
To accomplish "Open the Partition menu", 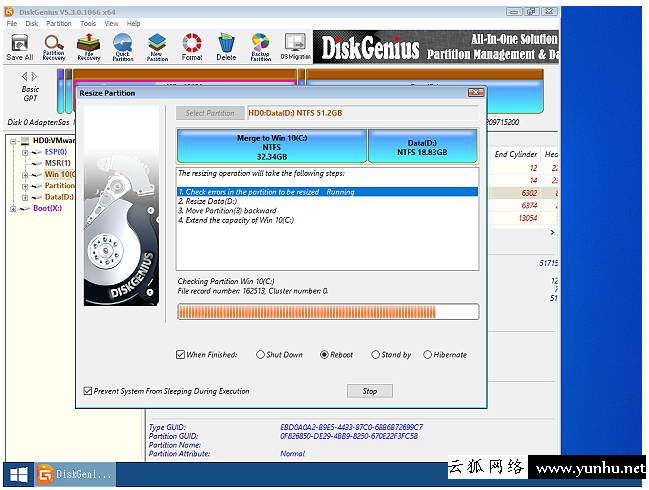I will (x=59, y=24).
